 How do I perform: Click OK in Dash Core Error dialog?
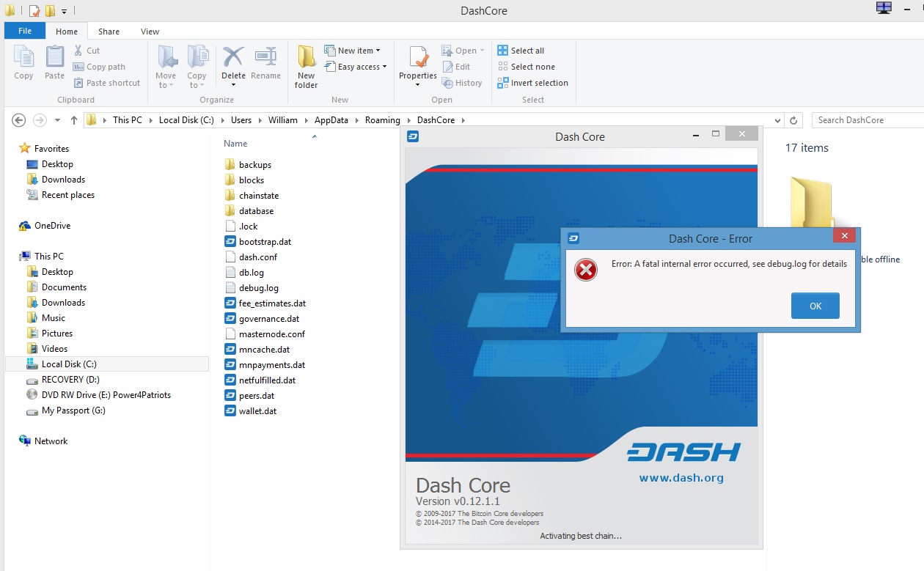coord(815,306)
